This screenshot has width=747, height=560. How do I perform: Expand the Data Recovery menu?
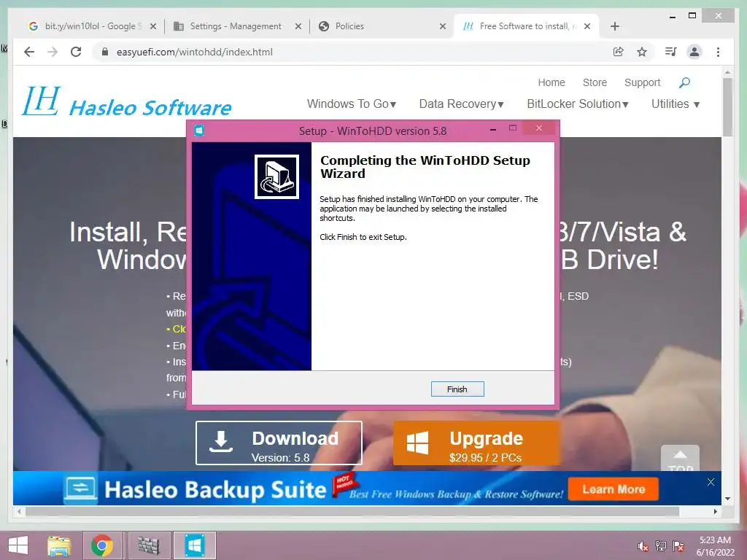coord(461,104)
